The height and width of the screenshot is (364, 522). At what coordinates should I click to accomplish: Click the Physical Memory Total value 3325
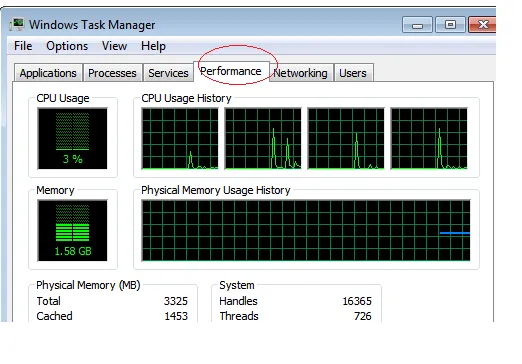(176, 301)
